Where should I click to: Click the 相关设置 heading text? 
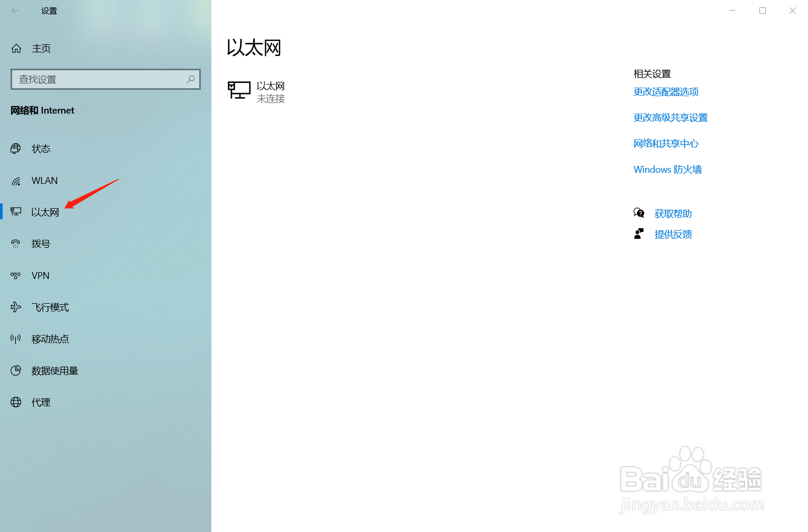[x=652, y=74]
